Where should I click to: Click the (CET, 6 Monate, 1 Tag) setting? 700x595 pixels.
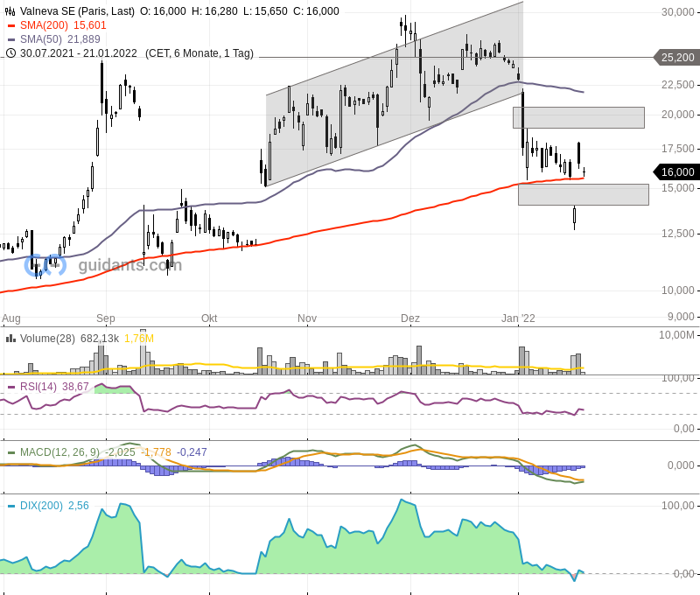point(199,53)
